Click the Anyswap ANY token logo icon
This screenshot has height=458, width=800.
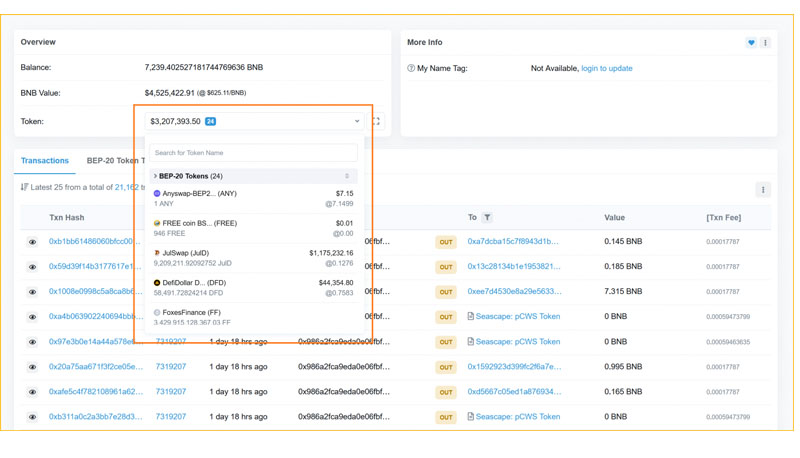click(x=157, y=194)
